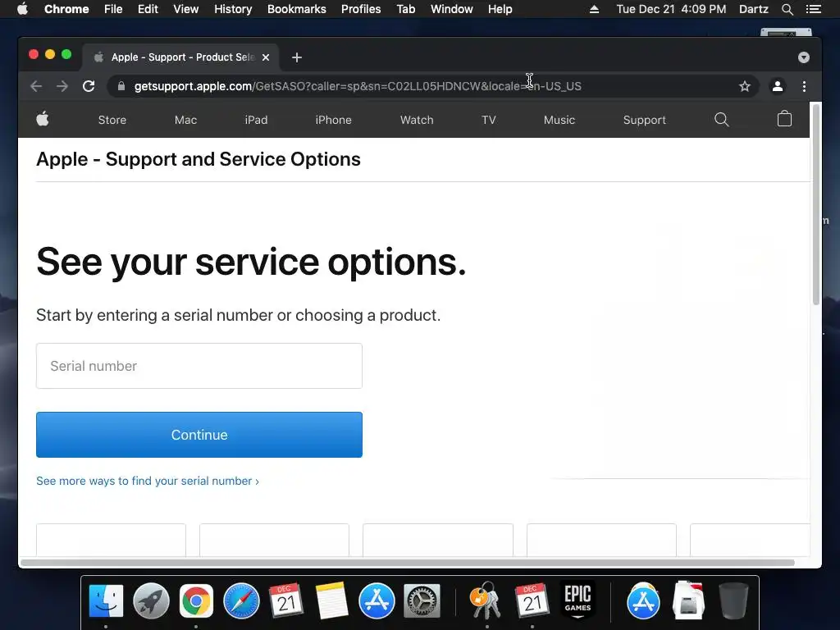Click the date and time in menu bar
This screenshot has height=630, width=840.
tap(671, 9)
